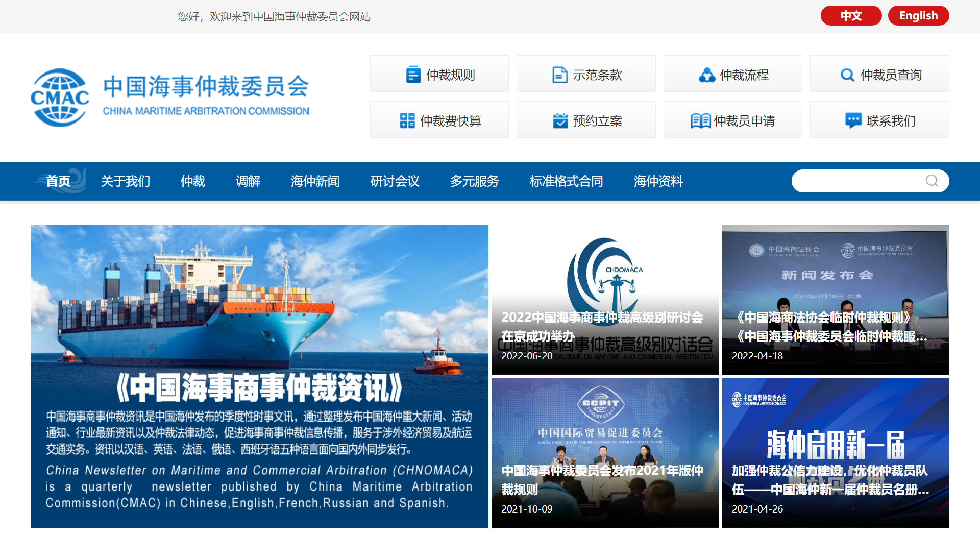Click the 联系我们 chat bubble icon
This screenshot has width=980, height=536.
coord(853,120)
